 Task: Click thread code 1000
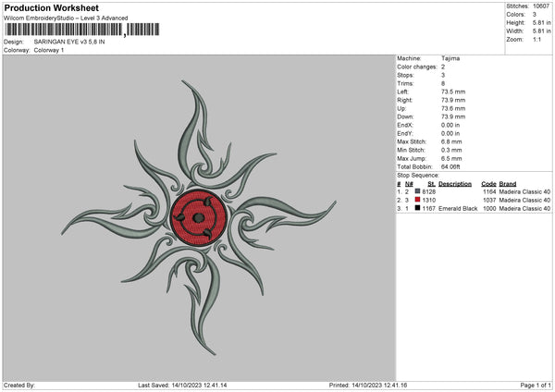pos(489,209)
